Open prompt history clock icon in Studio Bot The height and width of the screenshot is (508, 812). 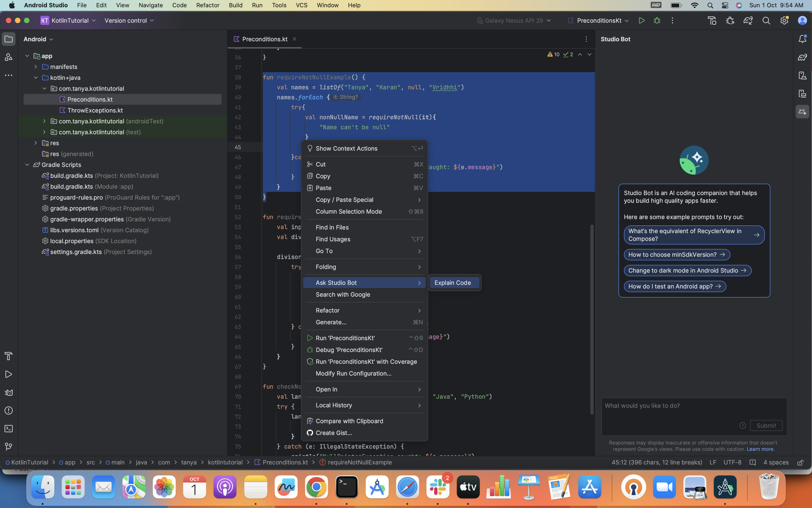pos(742,425)
